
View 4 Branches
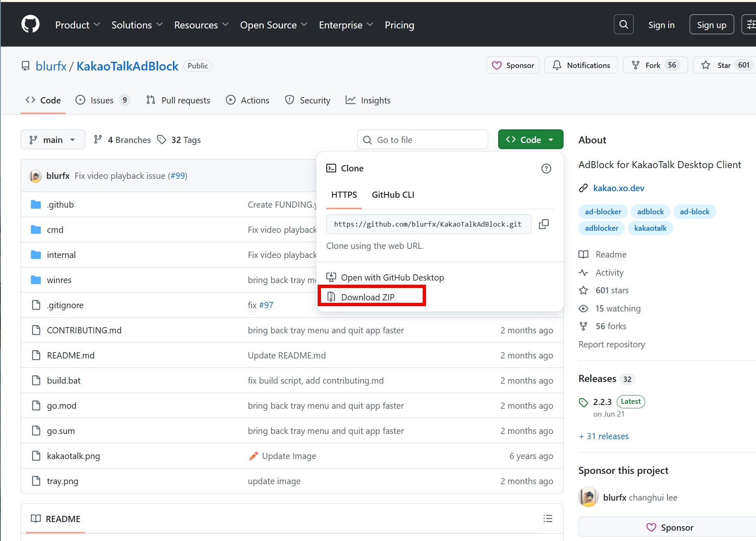(x=122, y=140)
